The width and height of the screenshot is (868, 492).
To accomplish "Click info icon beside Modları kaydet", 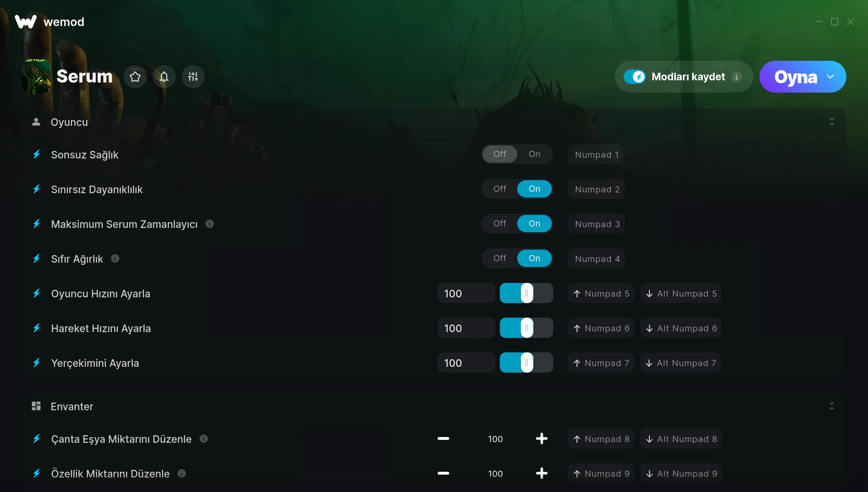I will pyautogui.click(x=736, y=77).
